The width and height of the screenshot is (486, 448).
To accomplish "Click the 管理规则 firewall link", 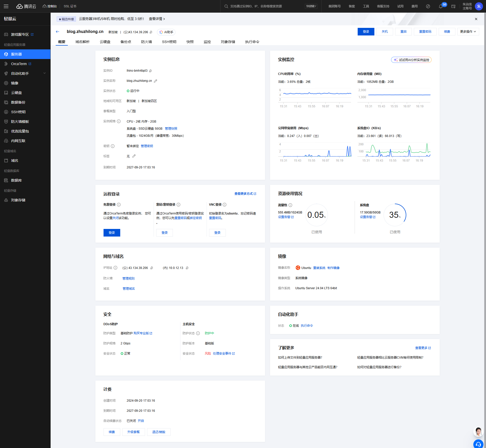I will [x=129, y=279].
